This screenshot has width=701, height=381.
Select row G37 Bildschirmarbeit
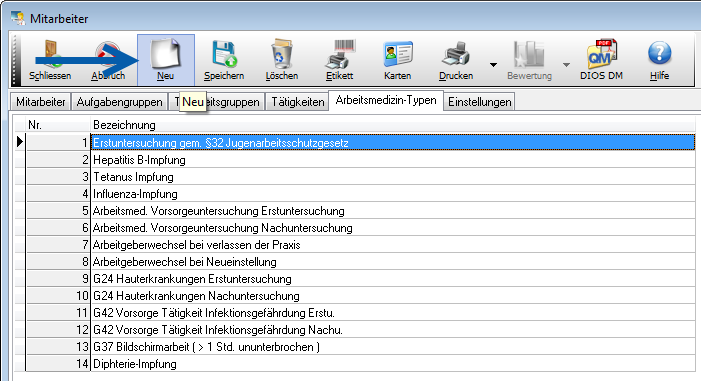click(393, 347)
